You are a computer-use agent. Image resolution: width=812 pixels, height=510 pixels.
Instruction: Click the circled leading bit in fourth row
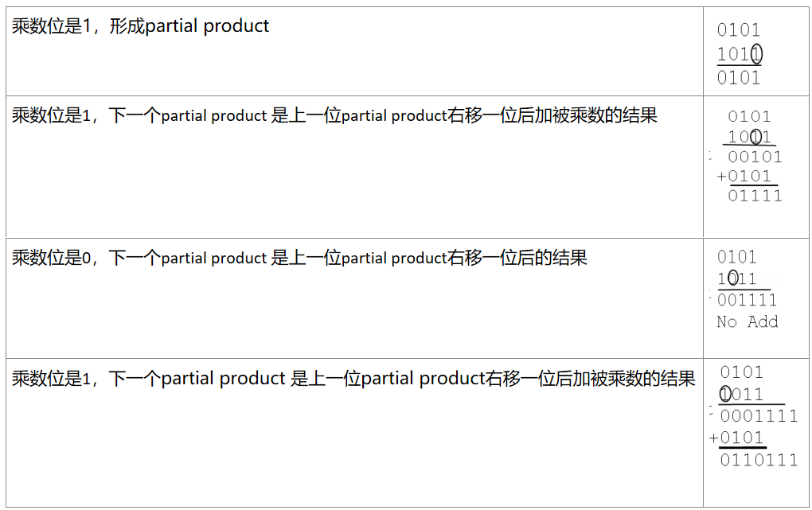click(725, 394)
